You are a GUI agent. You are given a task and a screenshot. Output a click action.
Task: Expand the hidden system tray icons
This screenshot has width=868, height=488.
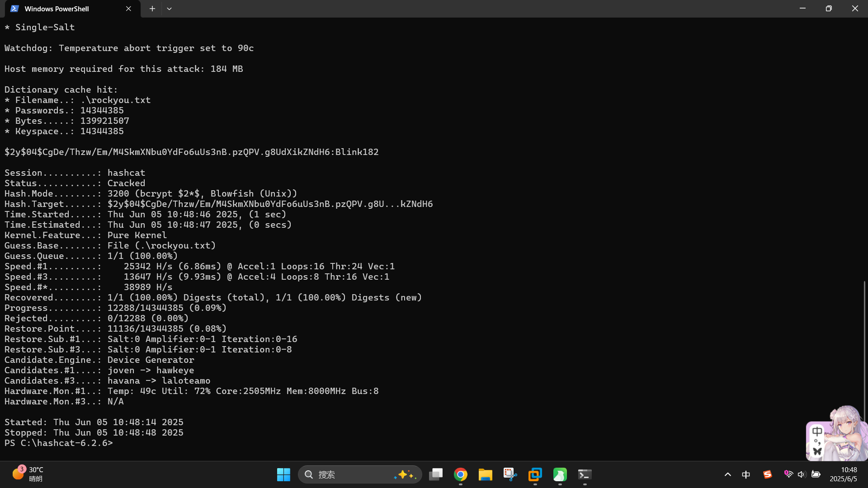(728, 474)
